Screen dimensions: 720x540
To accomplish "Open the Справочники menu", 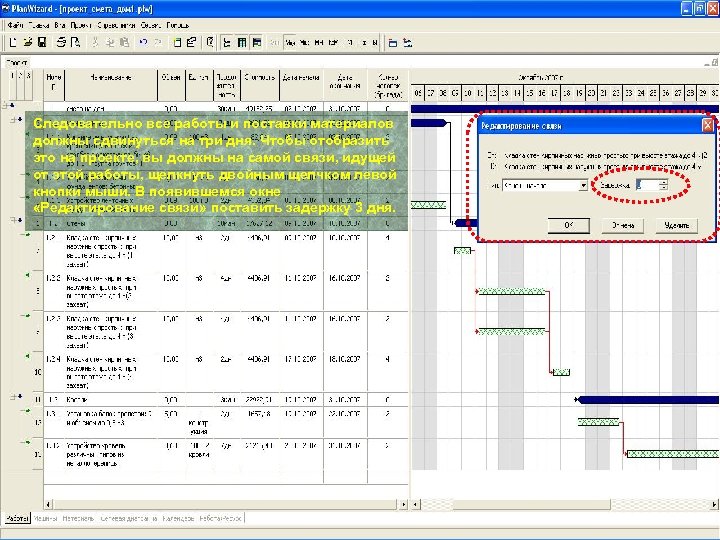I will [x=116, y=25].
